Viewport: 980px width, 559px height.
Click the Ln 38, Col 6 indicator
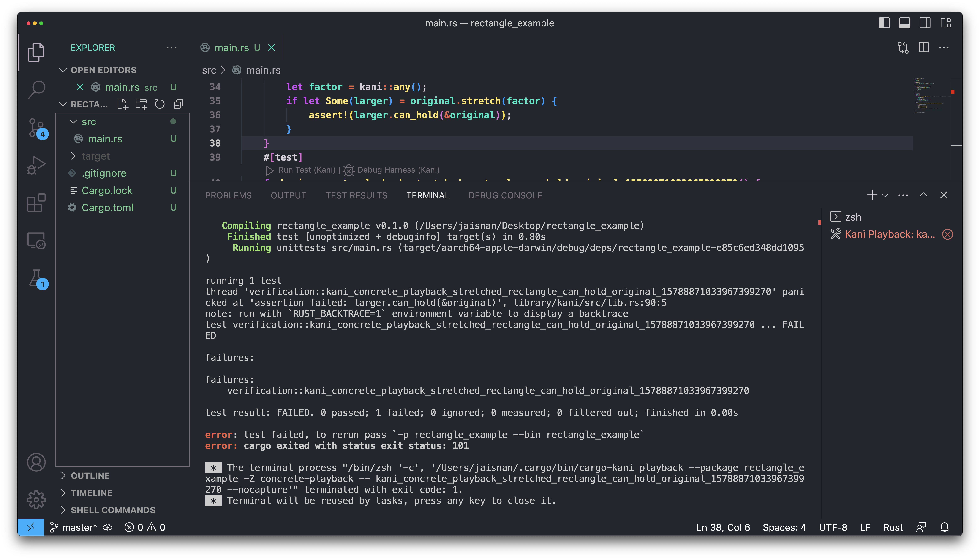(723, 527)
